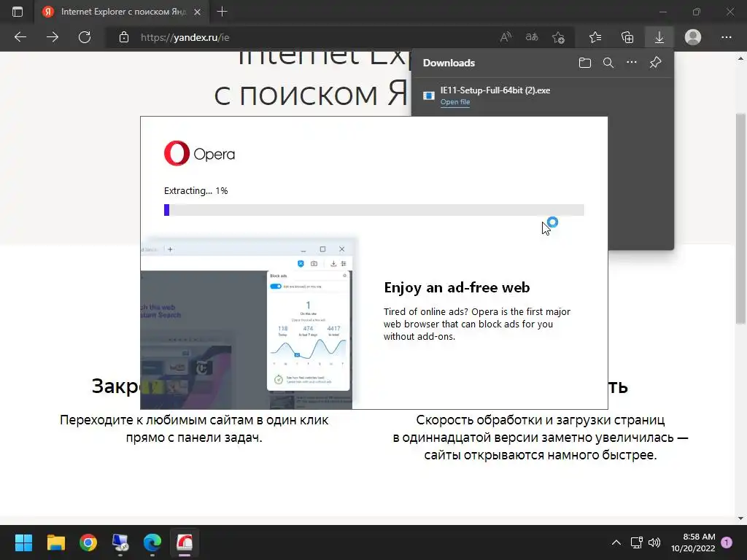747x560 pixels.
Task: Open network settings tray icon
Action: (636, 542)
